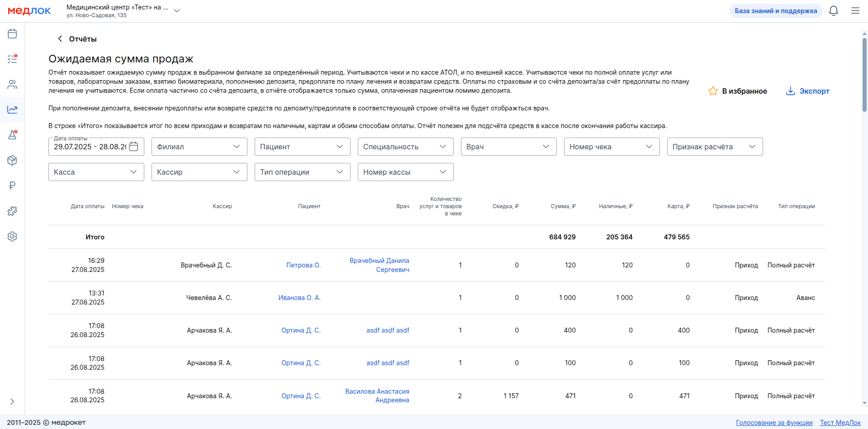
Task: Export the report with Экспорт
Action: [x=807, y=91]
